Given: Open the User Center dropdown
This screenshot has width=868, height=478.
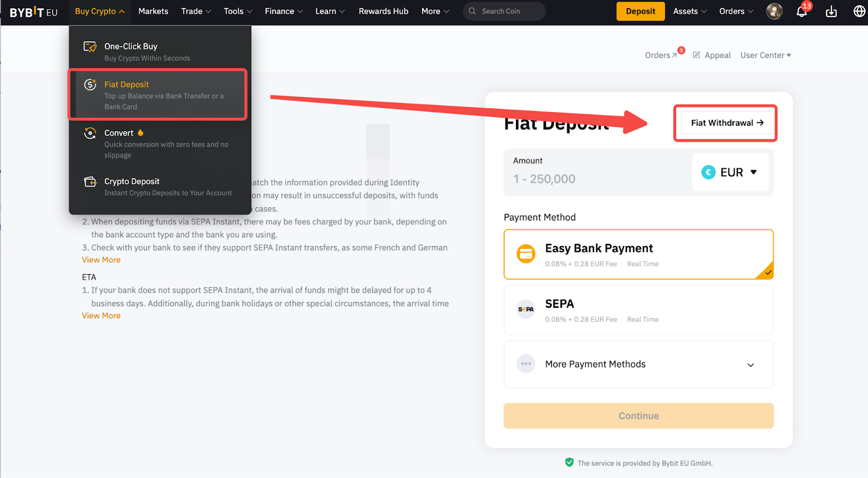Looking at the screenshot, I should tap(765, 55).
